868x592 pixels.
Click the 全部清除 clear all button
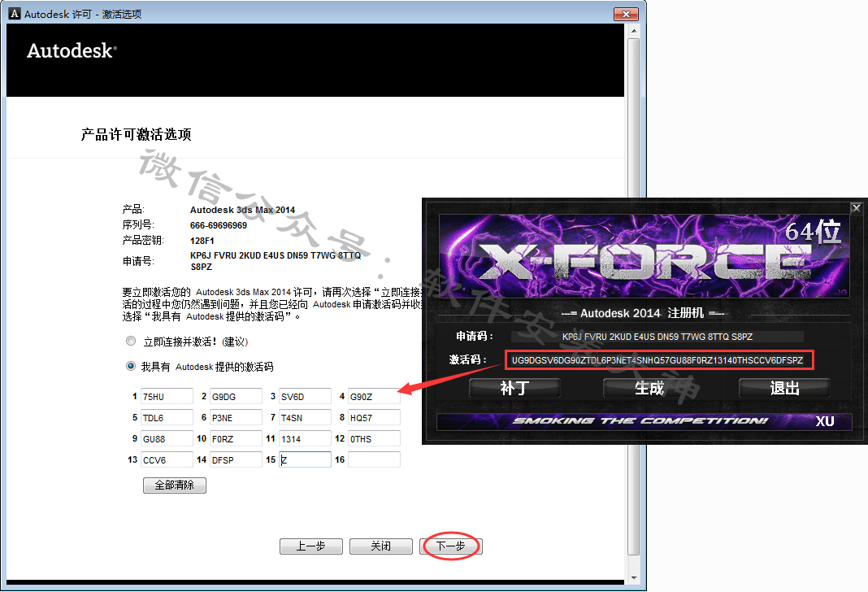tap(175, 485)
